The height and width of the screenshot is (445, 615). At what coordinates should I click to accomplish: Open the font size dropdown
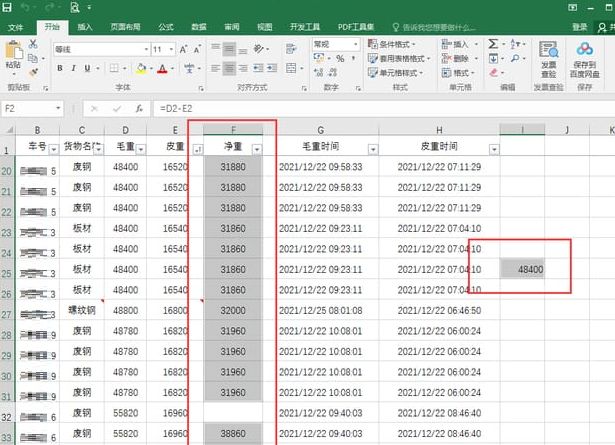(x=171, y=49)
